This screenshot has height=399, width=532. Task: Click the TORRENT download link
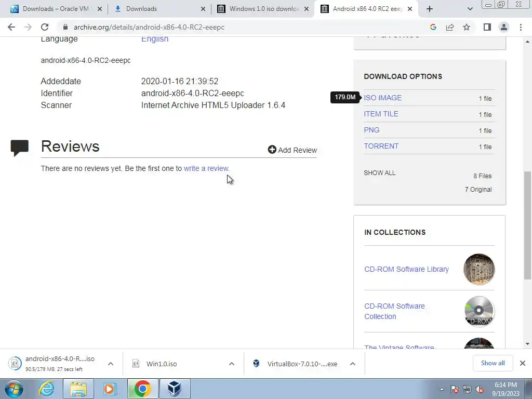click(x=381, y=146)
